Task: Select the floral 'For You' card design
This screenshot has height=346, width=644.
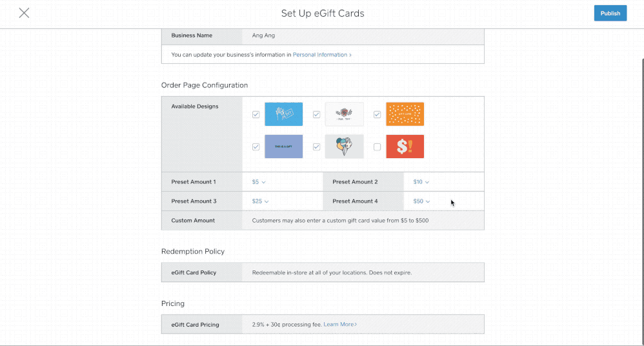Action: pos(344,114)
